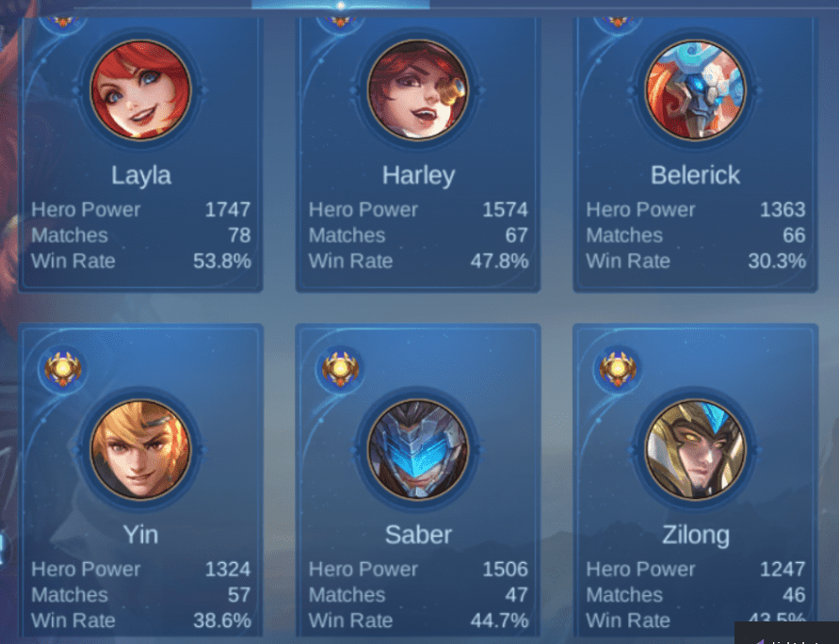Click the Zilong hero name
The width and height of the screenshot is (839, 644).
696,536
